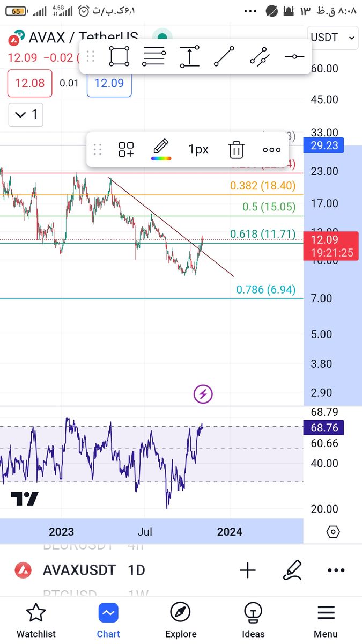Select the horizontal line tool
This screenshot has height=644, width=362.
pyautogui.click(x=294, y=56)
